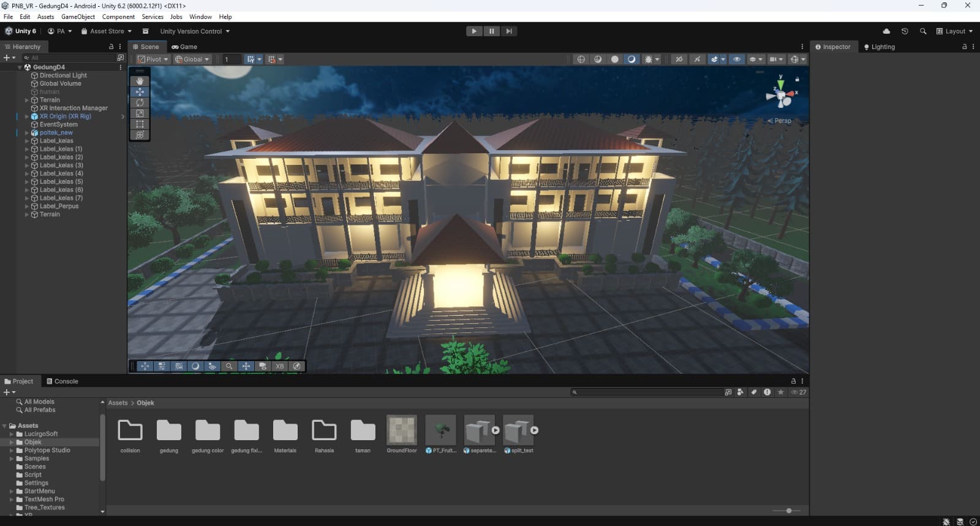Switch to the Lighting tab
Screen dimensions: 980x526
pos(880,47)
